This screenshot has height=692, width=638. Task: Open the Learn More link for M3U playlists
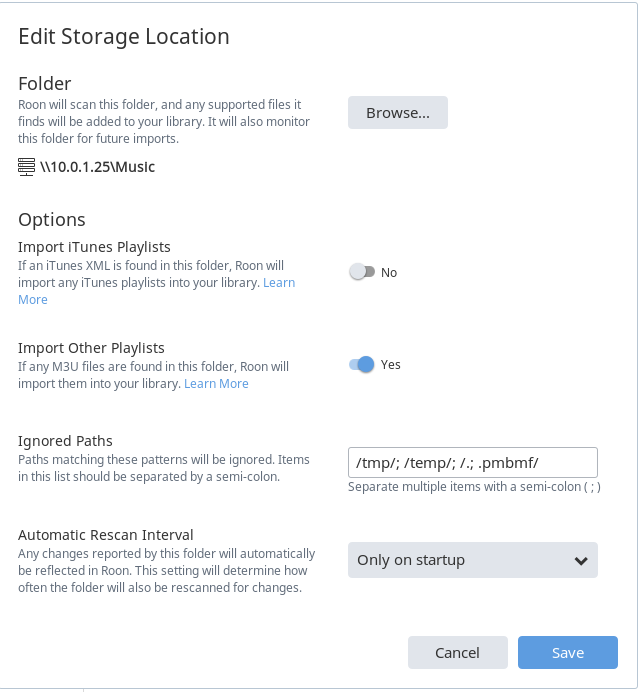pyautogui.click(x=216, y=384)
